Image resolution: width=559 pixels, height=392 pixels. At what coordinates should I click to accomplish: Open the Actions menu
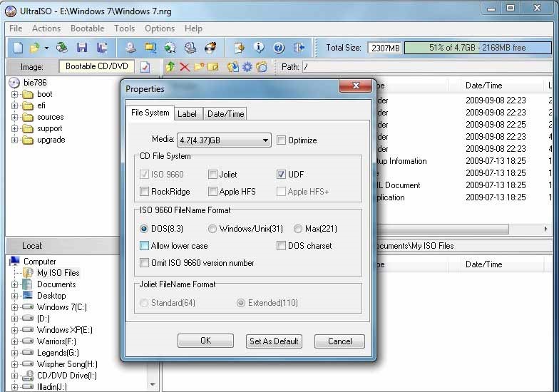46,29
